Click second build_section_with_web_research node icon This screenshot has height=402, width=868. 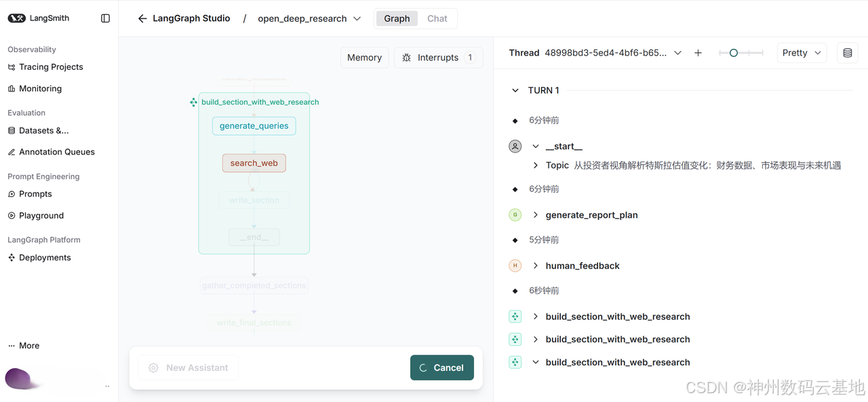(x=515, y=340)
